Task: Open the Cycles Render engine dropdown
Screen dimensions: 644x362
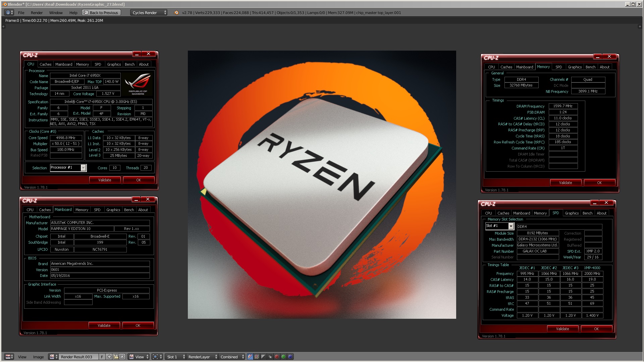Action: (x=149, y=13)
